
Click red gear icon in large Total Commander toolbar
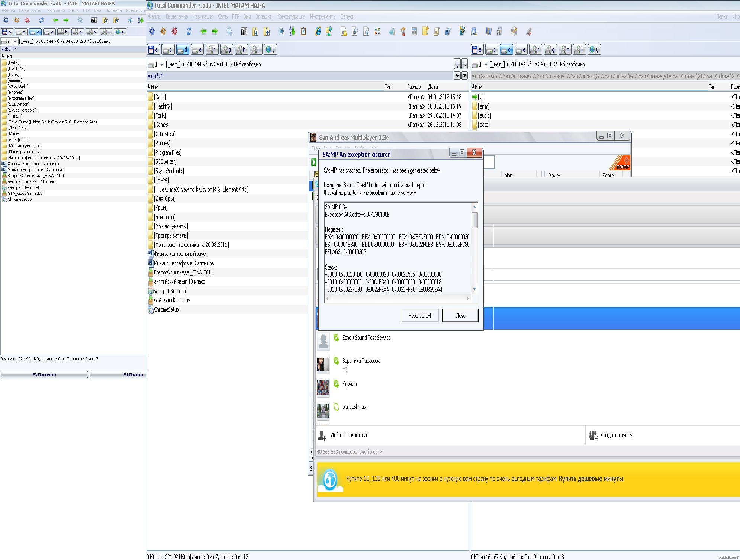(x=174, y=32)
